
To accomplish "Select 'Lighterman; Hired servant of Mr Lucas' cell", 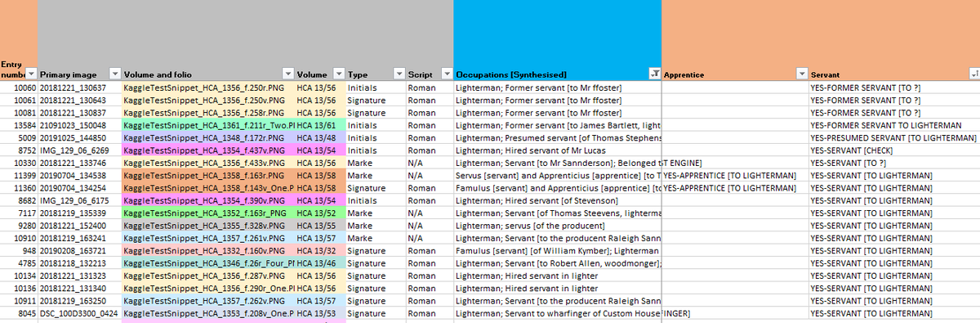I will pyautogui.click(x=558, y=150).
